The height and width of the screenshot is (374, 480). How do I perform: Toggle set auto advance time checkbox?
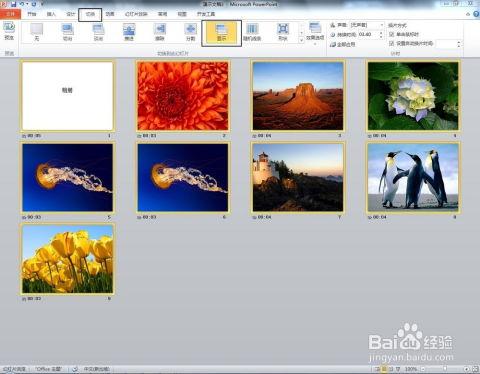point(392,43)
